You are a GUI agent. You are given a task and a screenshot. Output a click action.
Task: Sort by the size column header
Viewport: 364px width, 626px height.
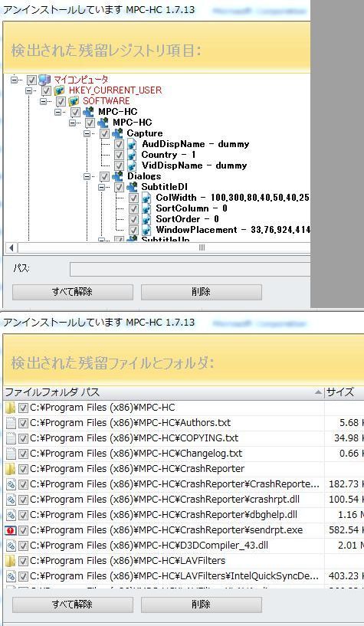click(x=344, y=392)
